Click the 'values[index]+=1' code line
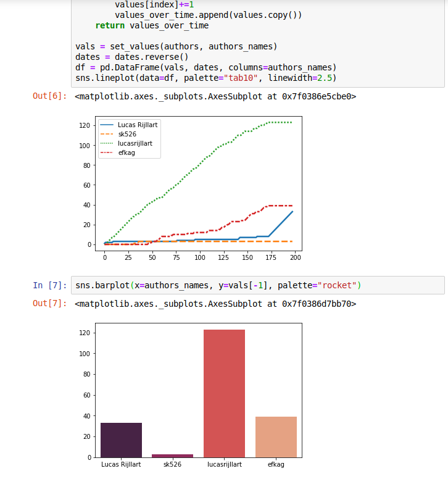This screenshot has width=448, height=479. click(154, 4)
